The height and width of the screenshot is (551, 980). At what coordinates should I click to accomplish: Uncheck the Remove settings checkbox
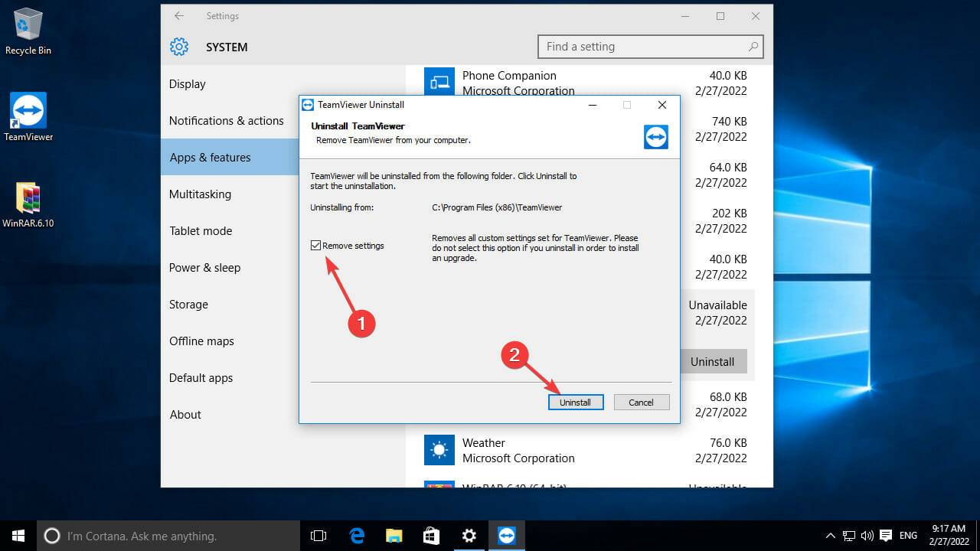coord(316,245)
